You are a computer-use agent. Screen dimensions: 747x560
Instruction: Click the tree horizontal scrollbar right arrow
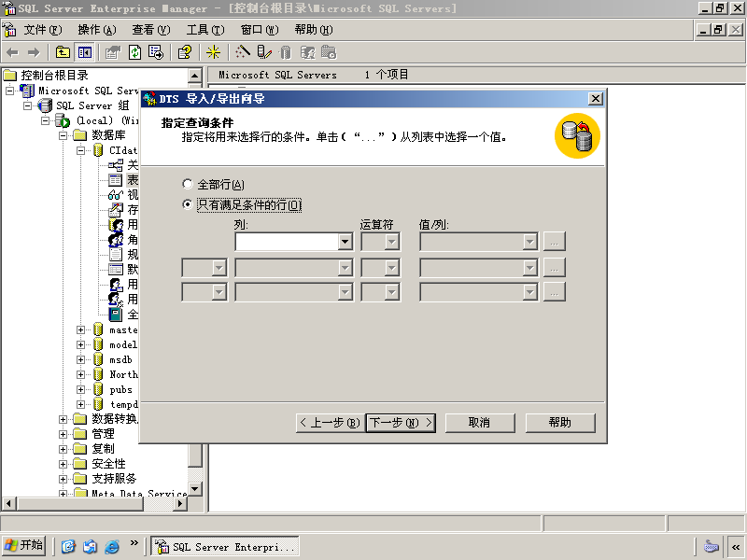coord(180,503)
